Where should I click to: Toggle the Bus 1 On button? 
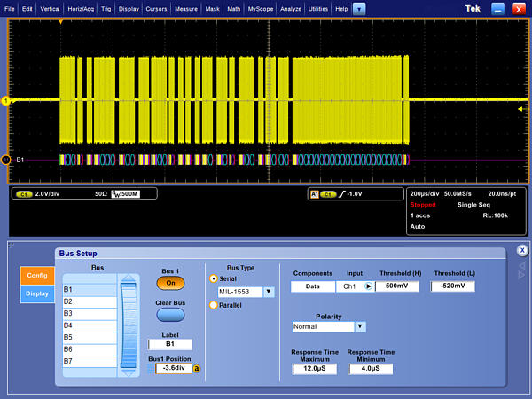tap(170, 283)
